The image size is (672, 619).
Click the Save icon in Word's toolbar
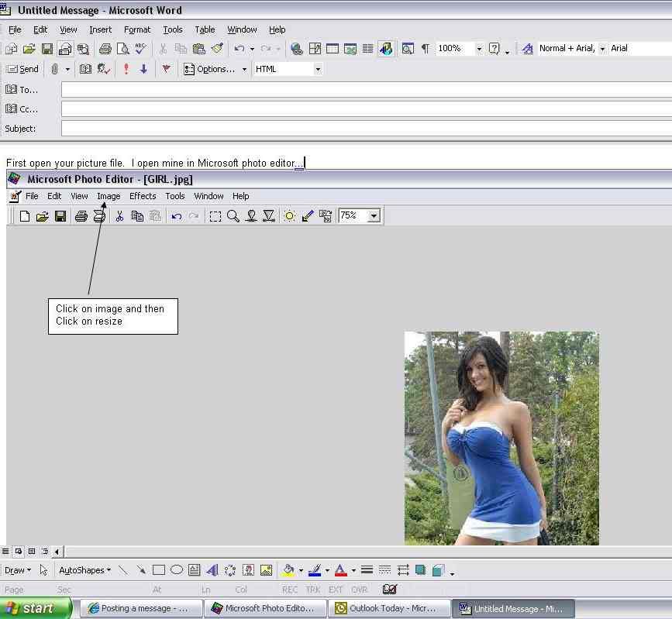coord(47,49)
